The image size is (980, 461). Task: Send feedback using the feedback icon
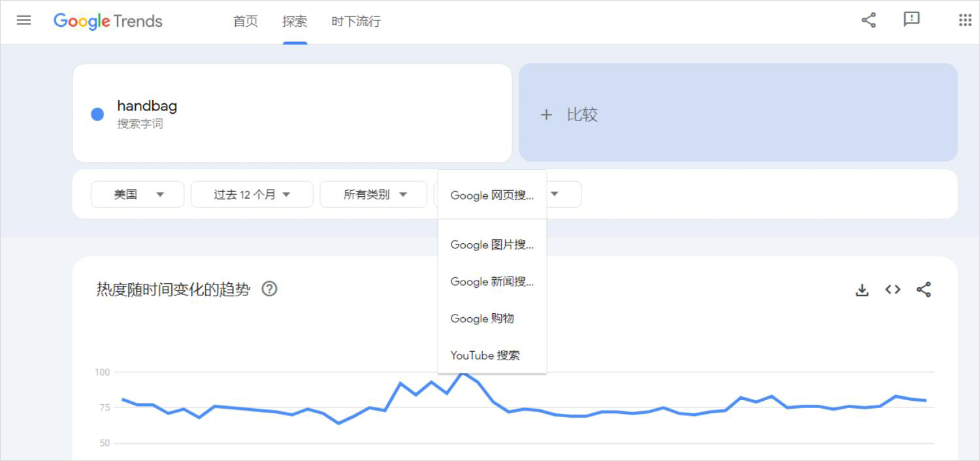pos(911,20)
